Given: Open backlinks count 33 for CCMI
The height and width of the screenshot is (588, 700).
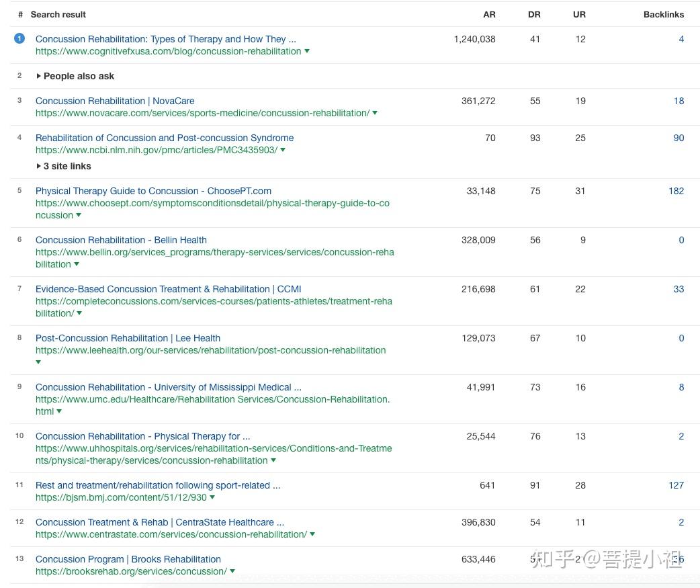Looking at the screenshot, I should (x=679, y=290).
